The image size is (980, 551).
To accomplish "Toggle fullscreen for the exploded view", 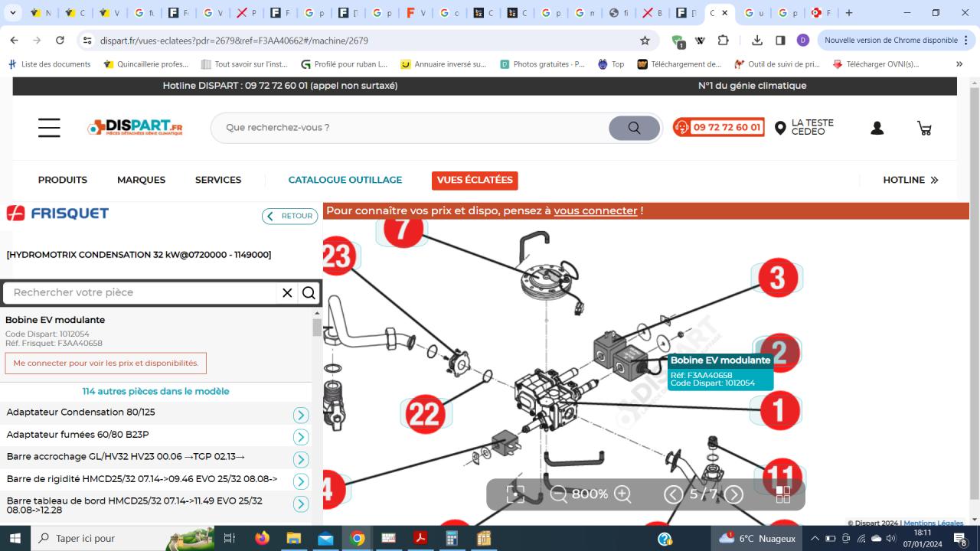I will (515, 494).
